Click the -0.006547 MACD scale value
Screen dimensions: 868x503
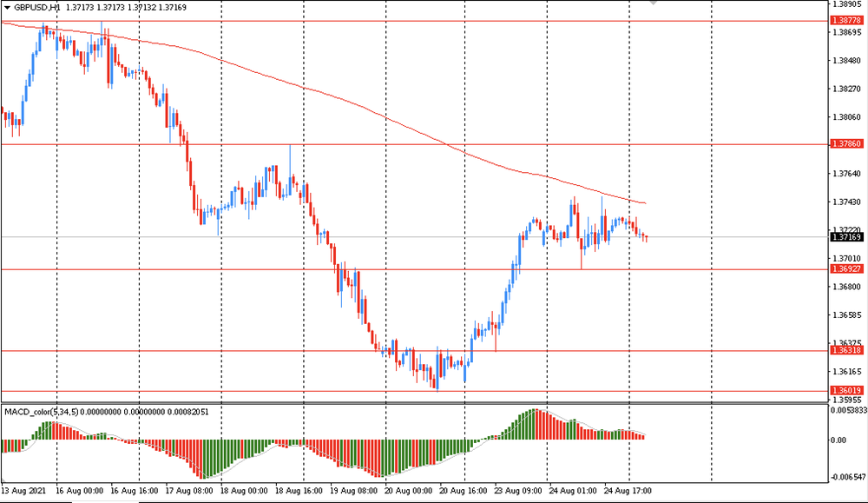pos(847,477)
